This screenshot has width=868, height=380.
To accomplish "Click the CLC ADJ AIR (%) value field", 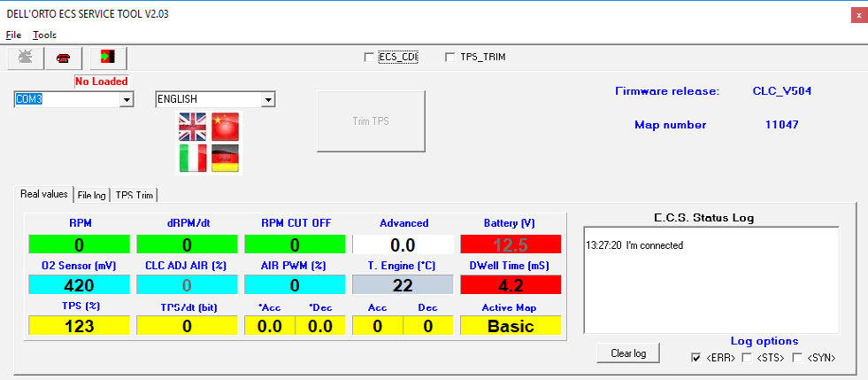I will [187, 284].
